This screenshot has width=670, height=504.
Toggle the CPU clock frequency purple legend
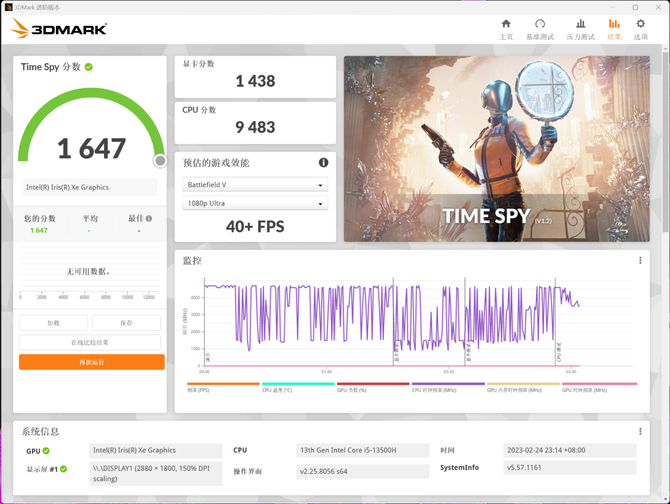click(448, 387)
